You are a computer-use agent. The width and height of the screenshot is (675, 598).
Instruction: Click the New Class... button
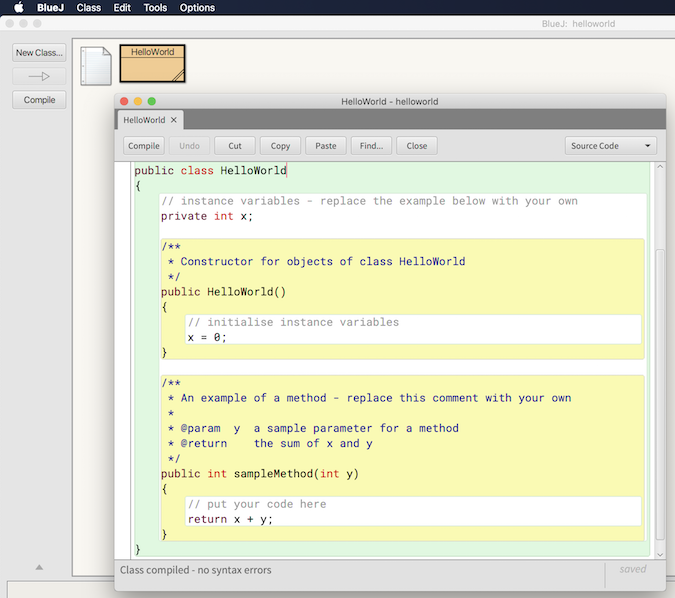(x=39, y=52)
